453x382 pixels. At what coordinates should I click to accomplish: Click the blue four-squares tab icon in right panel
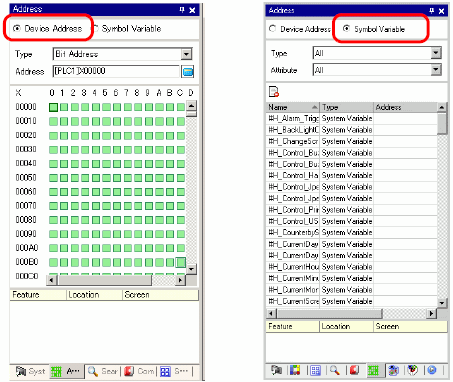(x=315, y=370)
